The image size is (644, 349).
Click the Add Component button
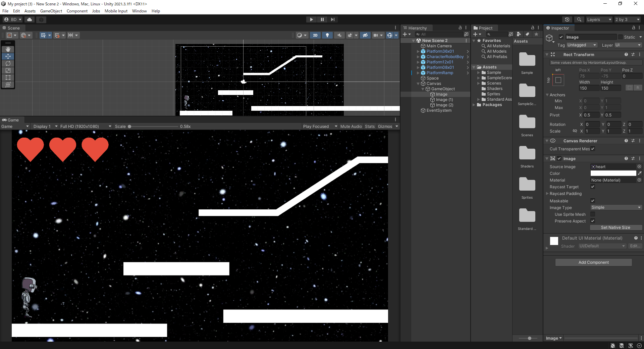pos(593,262)
